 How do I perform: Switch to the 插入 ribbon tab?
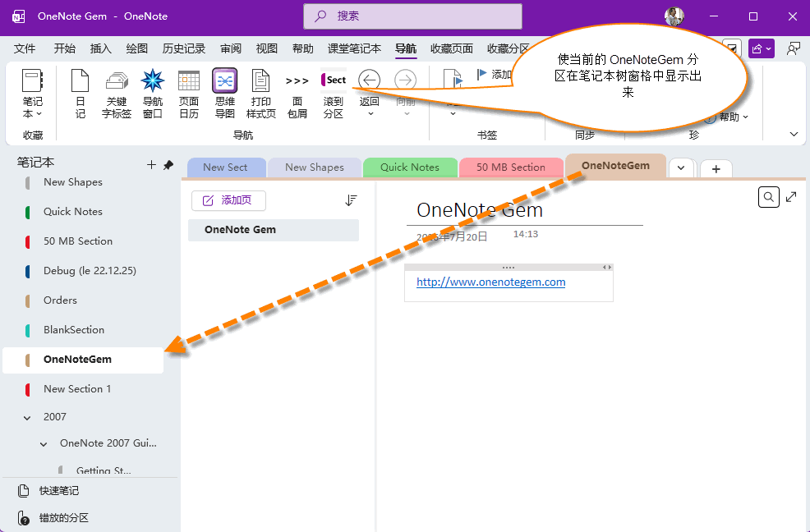101,48
